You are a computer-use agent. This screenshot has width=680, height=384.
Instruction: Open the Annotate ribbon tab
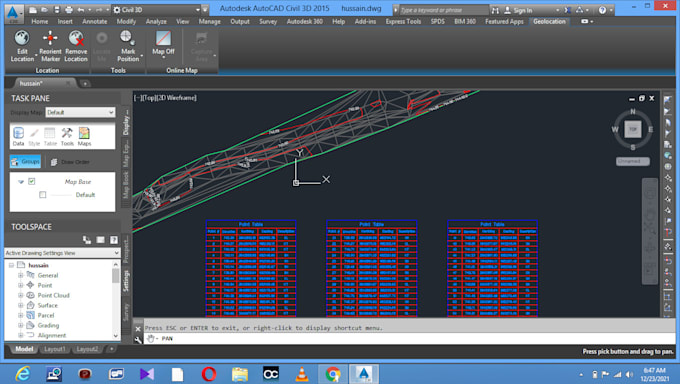[95, 21]
